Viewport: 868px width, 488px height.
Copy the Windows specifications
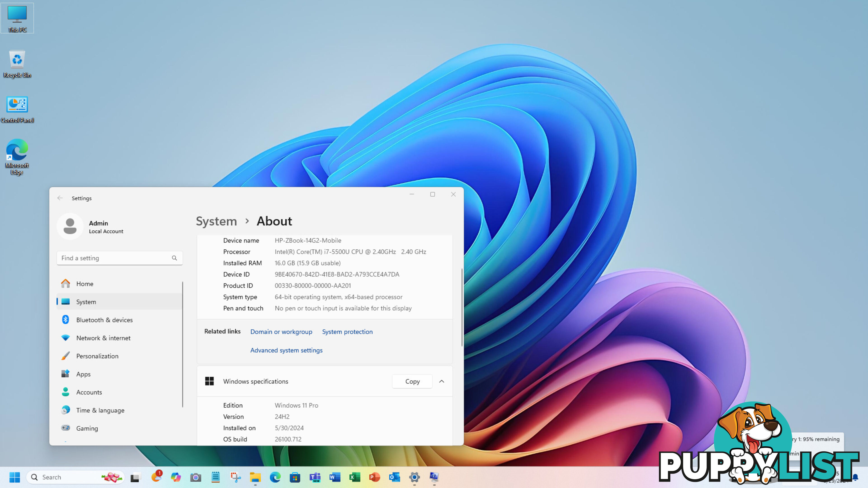(412, 381)
